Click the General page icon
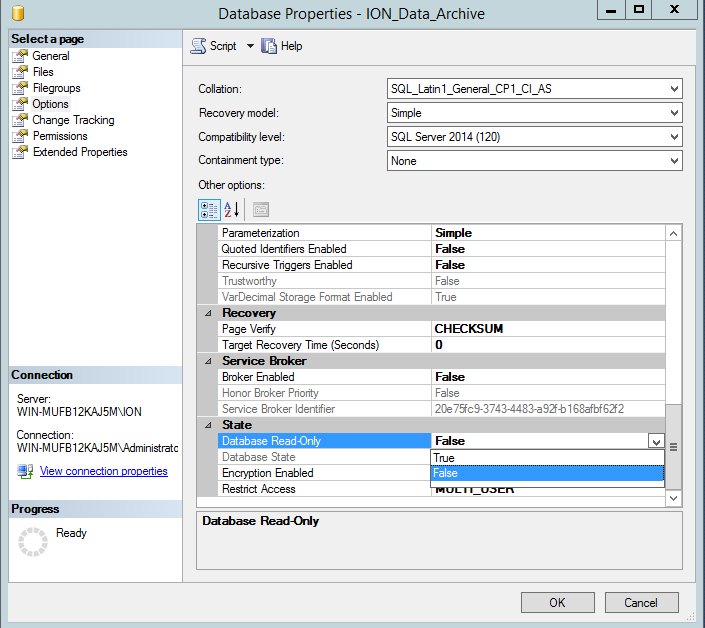This screenshot has height=628, width=705. [x=20, y=56]
